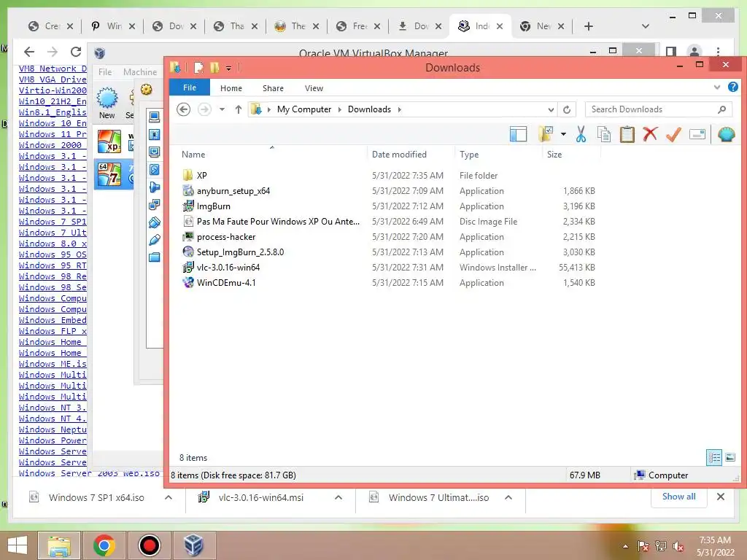
Task: Open Windows ME.is link in browser list
Action: pyautogui.click(x=53, y=365)
